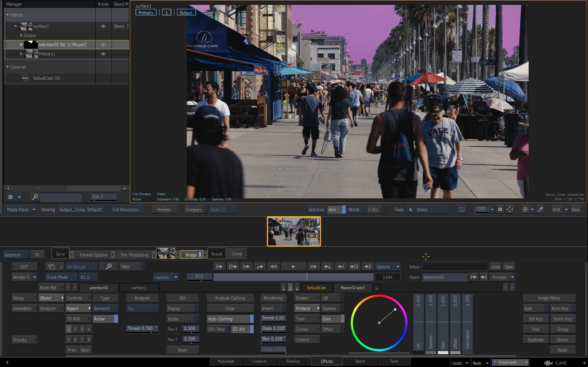
Task: Open the Layouts dropdown
Action: click(166, 277)
